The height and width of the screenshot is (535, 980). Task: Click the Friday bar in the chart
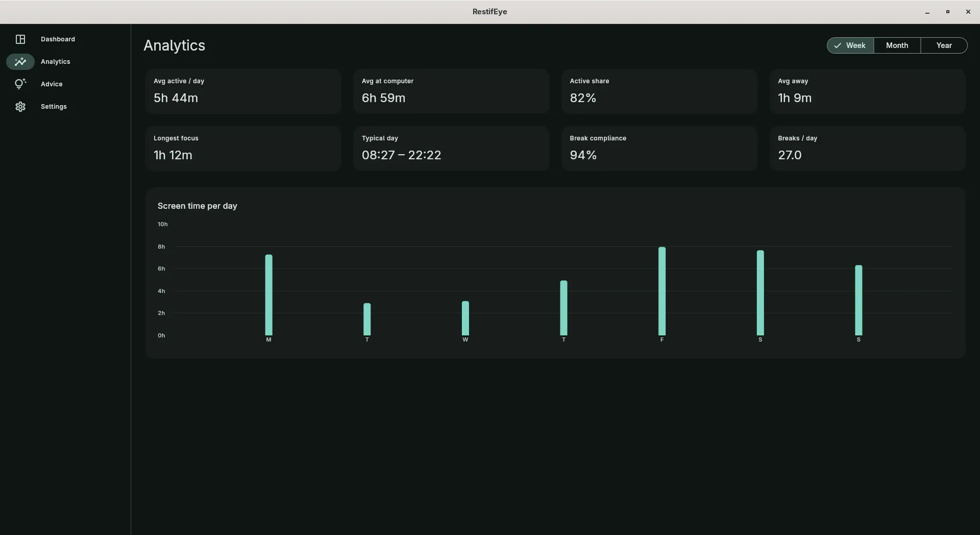click(662, 291)
